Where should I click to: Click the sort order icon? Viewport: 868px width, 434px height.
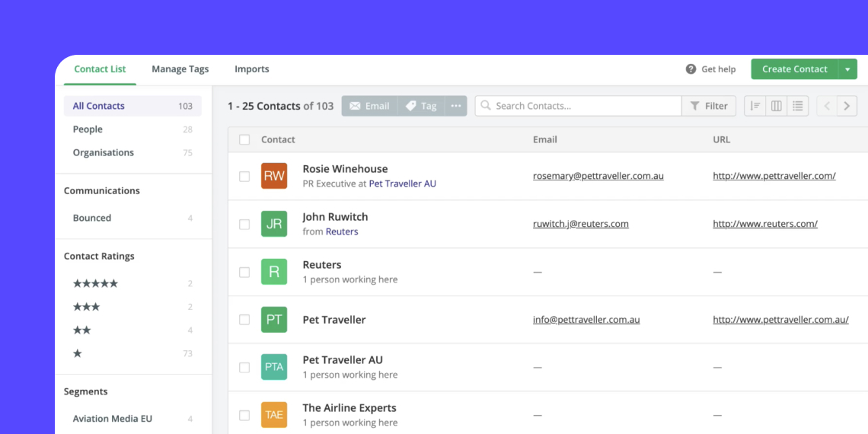coord(755,106)
